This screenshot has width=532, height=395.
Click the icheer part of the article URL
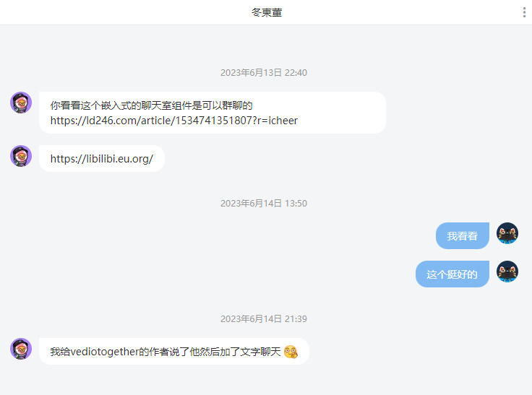tap(283, 121)
